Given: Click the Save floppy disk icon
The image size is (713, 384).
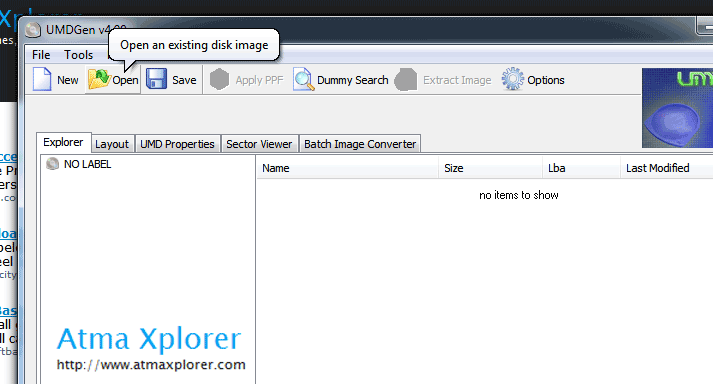Looking at the screenshot, I should 156,79.
